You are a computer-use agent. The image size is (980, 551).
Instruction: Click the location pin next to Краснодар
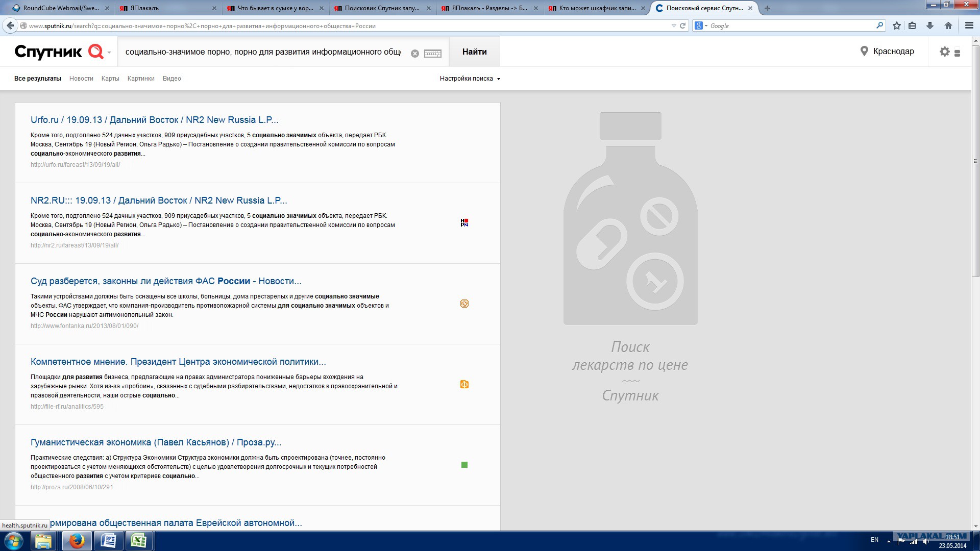click(x=864, y=52)
